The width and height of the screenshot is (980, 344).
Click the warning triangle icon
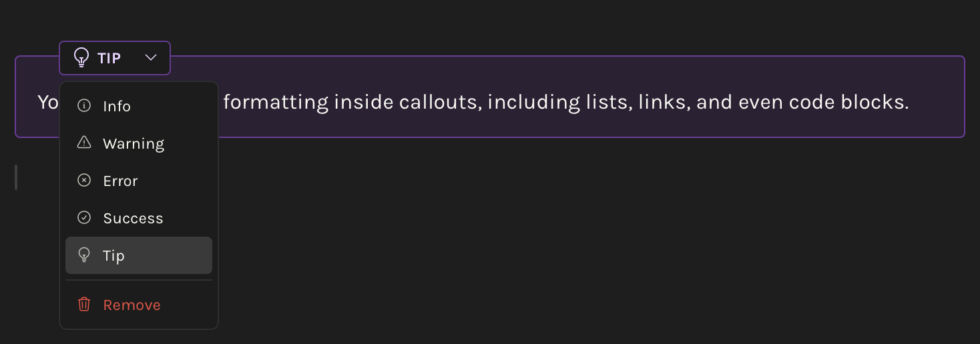[84, 142]
